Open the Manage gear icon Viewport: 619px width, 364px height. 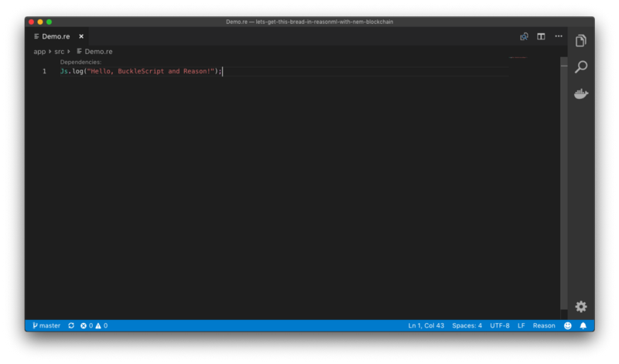pos(581,306)
